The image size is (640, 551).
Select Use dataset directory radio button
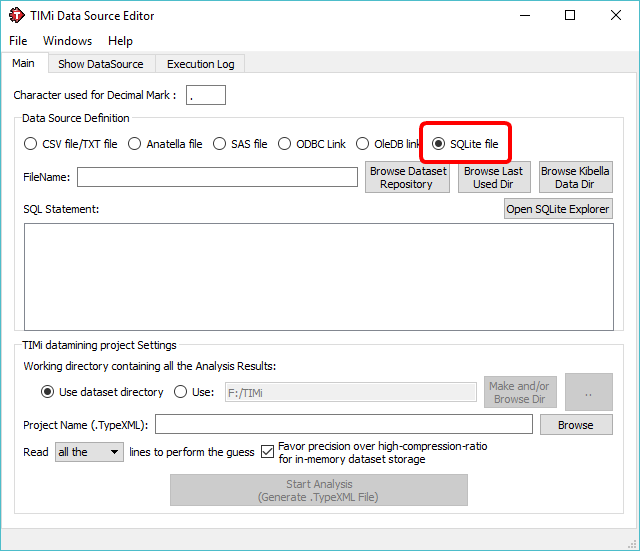tap(48, 392)
